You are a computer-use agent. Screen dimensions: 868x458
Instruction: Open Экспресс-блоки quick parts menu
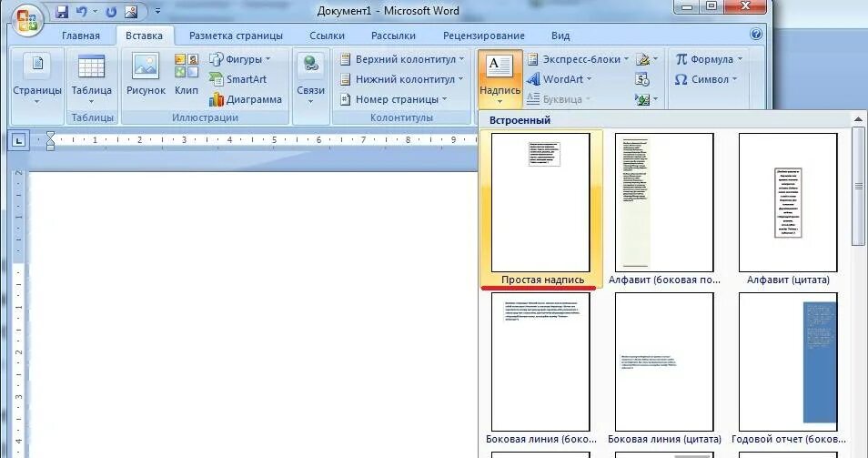(x=578, y=59)
